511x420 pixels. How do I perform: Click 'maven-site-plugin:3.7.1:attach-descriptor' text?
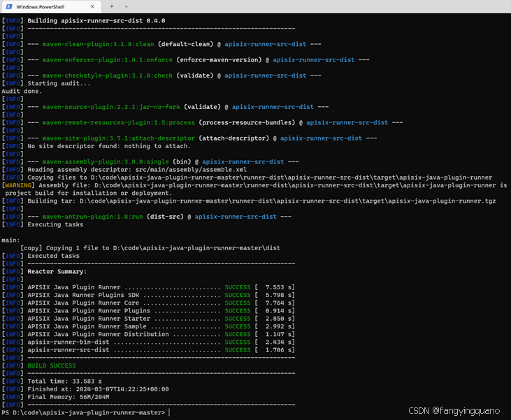pos(119,138)
